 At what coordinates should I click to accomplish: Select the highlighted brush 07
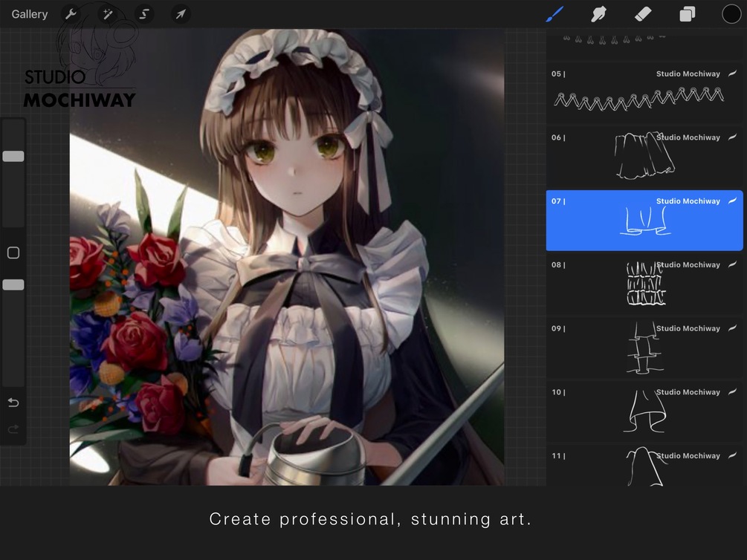pyautogui.click(x=644, y=220)
